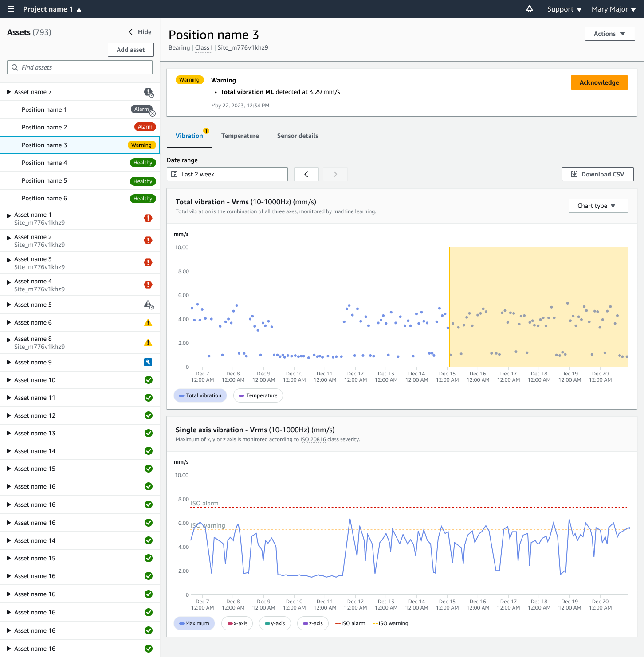The image size is (644, 657).
Task: Toggle the z-axis series in the legend
Action: (312, 623)
